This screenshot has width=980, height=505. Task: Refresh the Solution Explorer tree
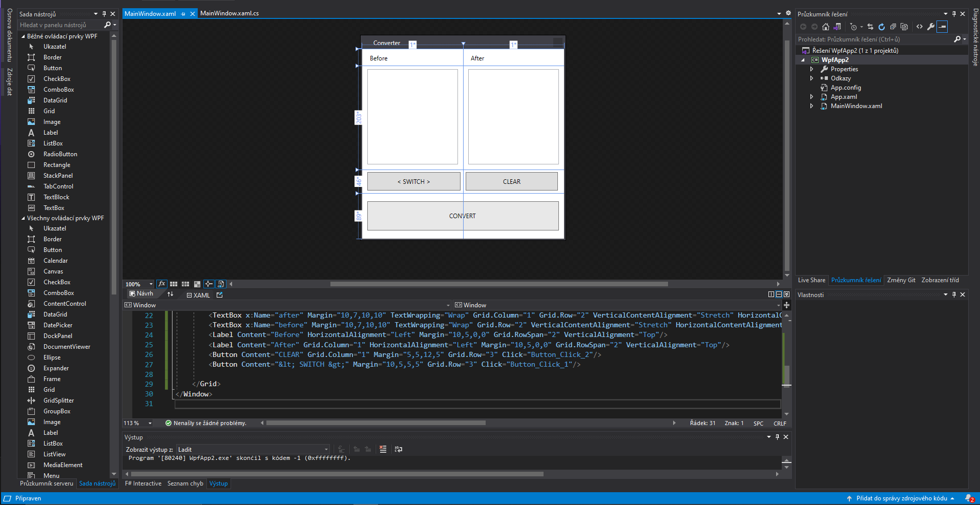(881, 27)
